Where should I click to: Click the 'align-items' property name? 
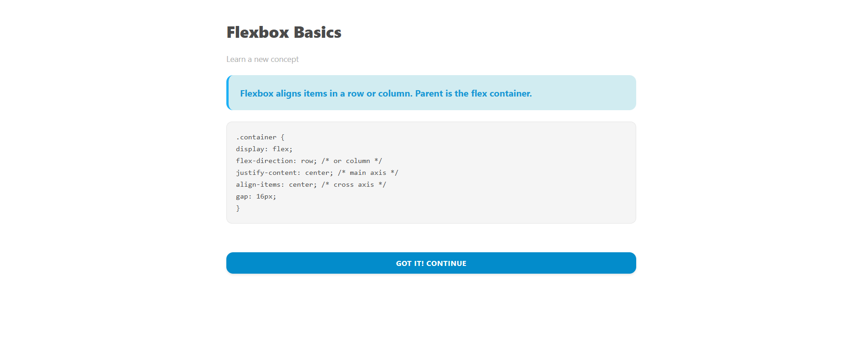coord(258,184)
